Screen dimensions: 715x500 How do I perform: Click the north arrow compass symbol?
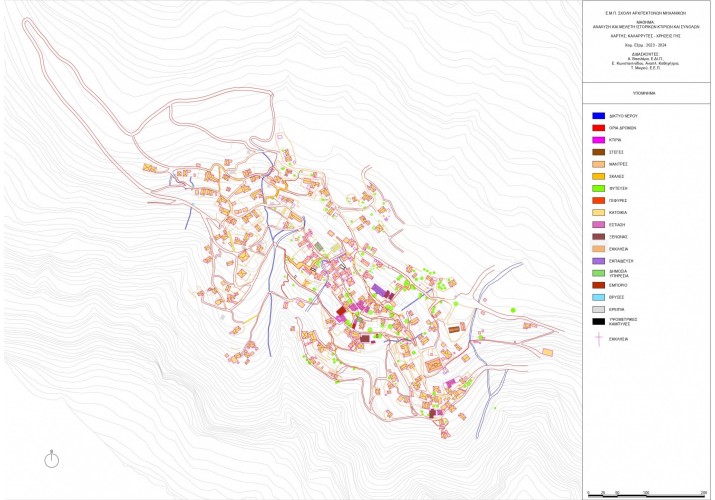tap(52, 459)
